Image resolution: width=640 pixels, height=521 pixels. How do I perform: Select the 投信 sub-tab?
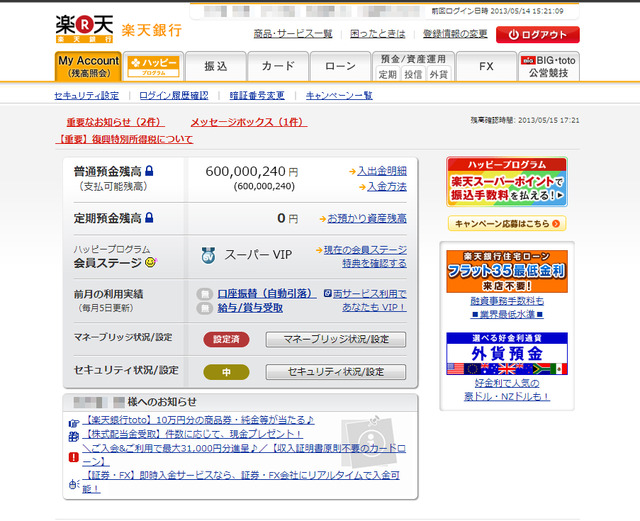(x=413, y=74)
